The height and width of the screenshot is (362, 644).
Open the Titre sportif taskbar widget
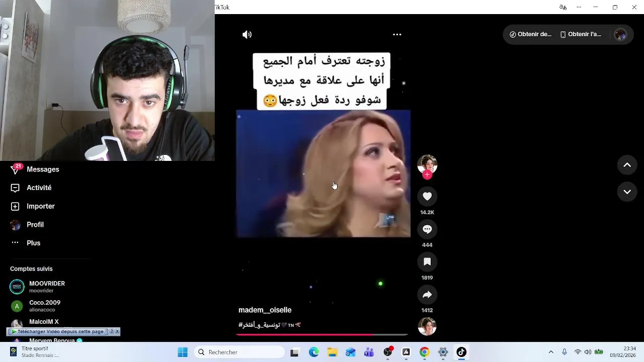34,352
